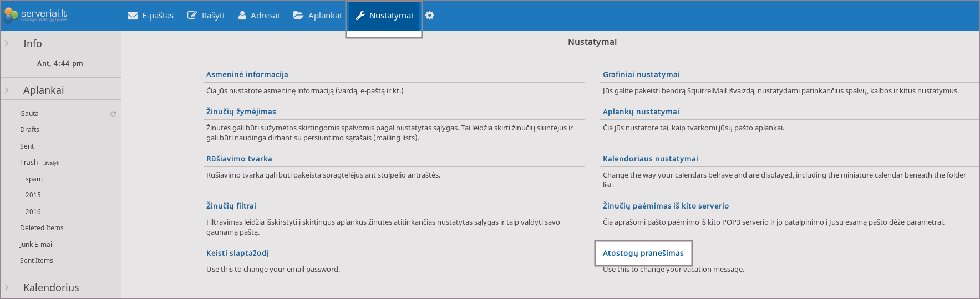Click the Rašyti compose pencil icon
The image size is (980, 299).
192,16
